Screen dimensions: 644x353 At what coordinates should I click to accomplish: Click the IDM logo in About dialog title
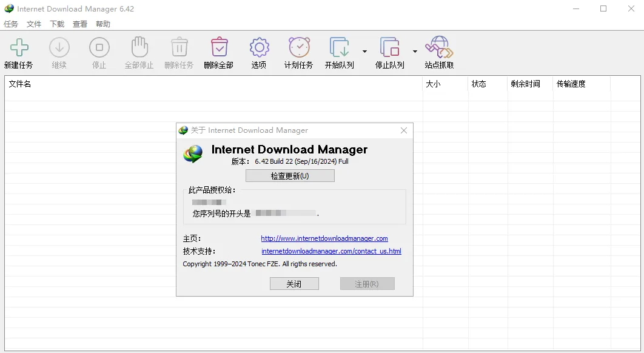pyautogui.click(x=183, y=130)
